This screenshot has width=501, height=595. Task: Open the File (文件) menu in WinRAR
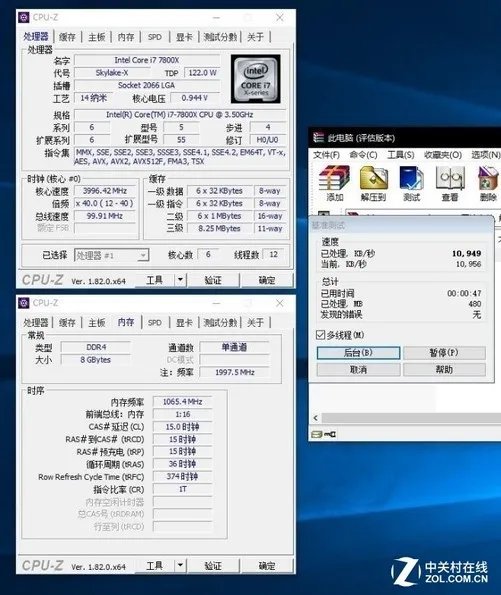pos(326,155)
